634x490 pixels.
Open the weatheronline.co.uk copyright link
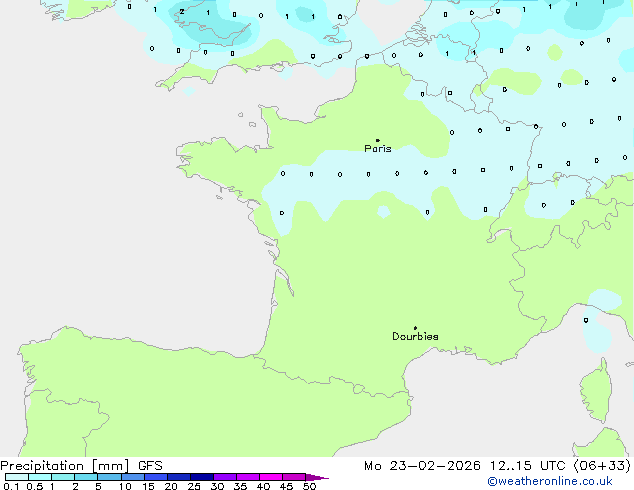click(550, 481)
